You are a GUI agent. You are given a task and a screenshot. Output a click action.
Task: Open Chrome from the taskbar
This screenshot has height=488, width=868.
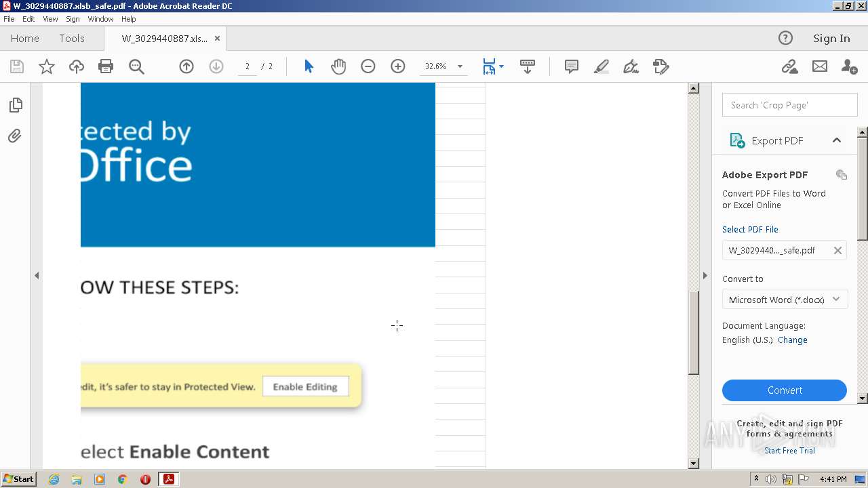click(x=122, y=479)
